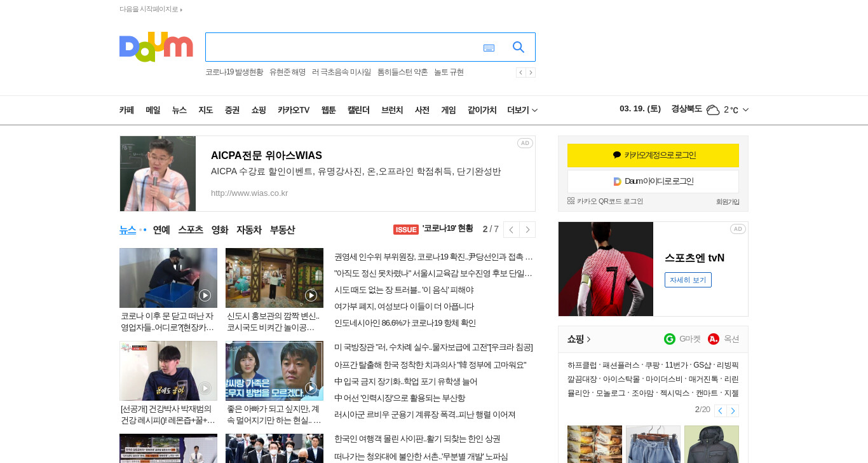
Task: Click the 카카오 QR코드 로그인 link
Action: [x=605, y=201]
